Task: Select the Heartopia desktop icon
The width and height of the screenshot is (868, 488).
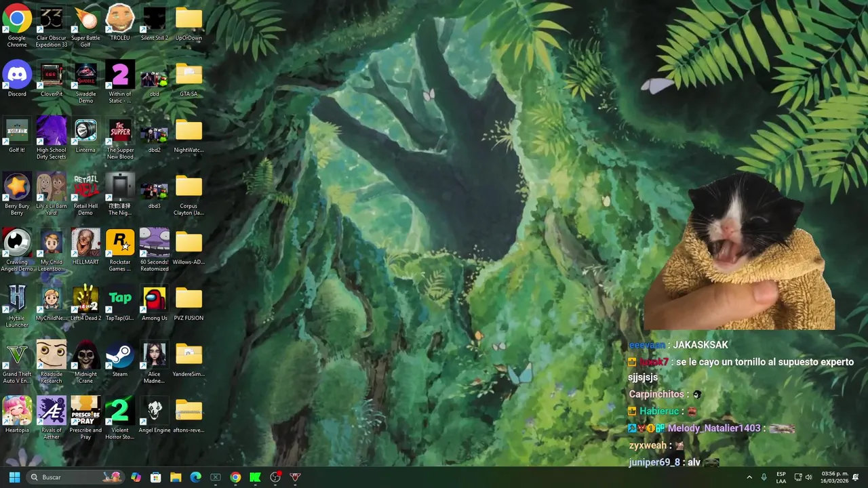Action: 17,415
